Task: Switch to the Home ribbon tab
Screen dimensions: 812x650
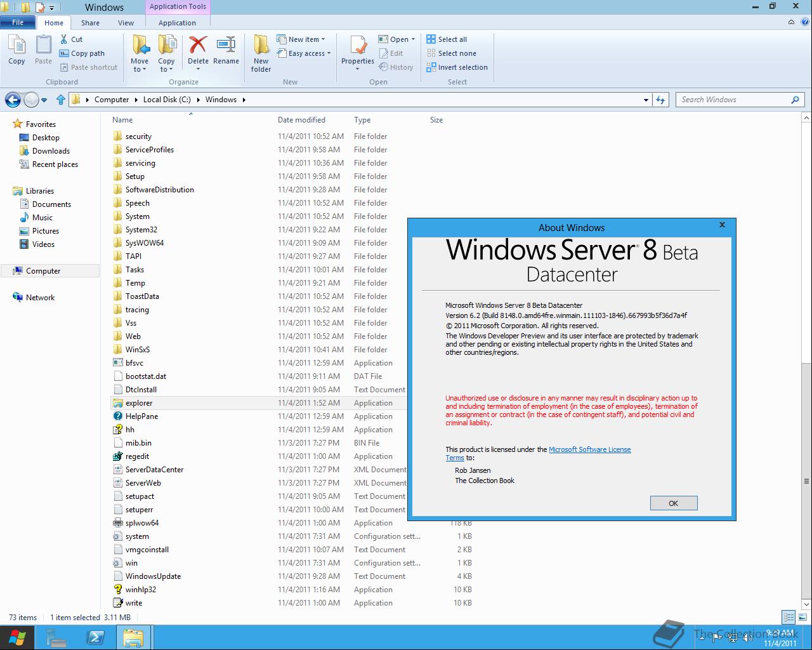Action: [x=54, y=22]
